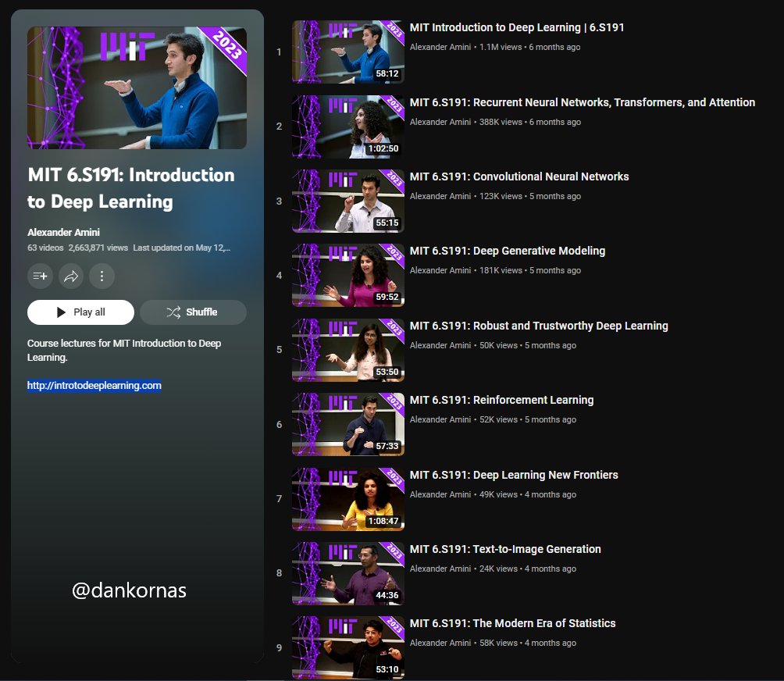Image resolution: width=784 pixels, height=681 pixels.
Task: Click '24K views • 4 months ago' text
Action: pyautogui.click(x=528, y=569)
